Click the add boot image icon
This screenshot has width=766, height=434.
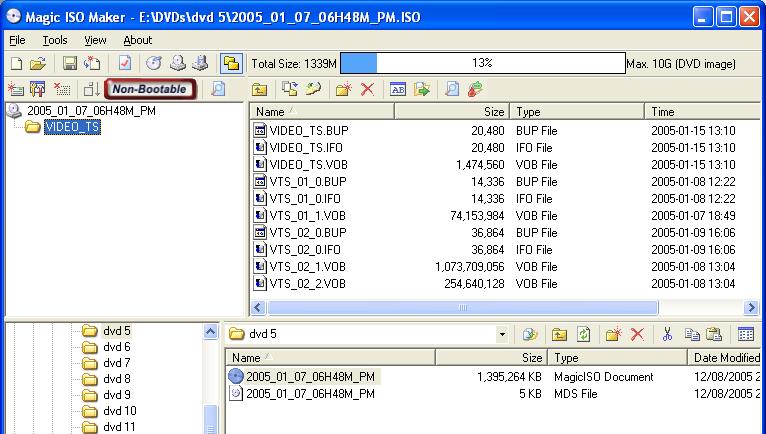(x=16, y=89)
